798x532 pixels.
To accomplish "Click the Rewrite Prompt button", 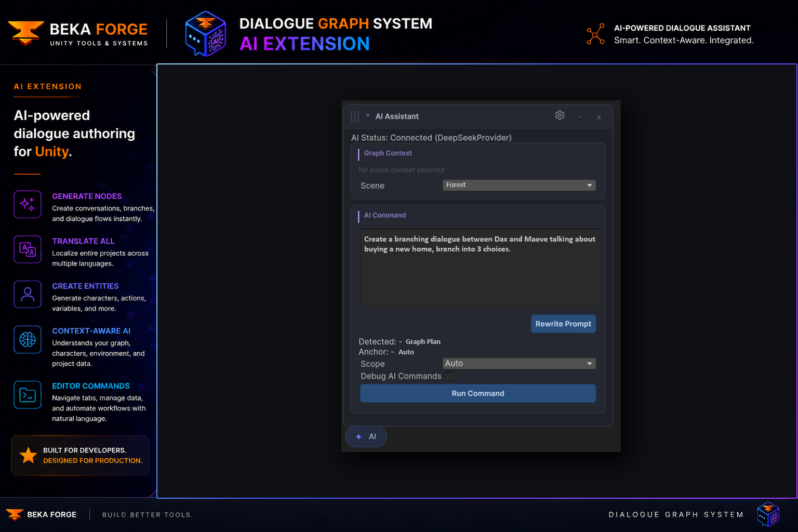I will click(563, 324).
